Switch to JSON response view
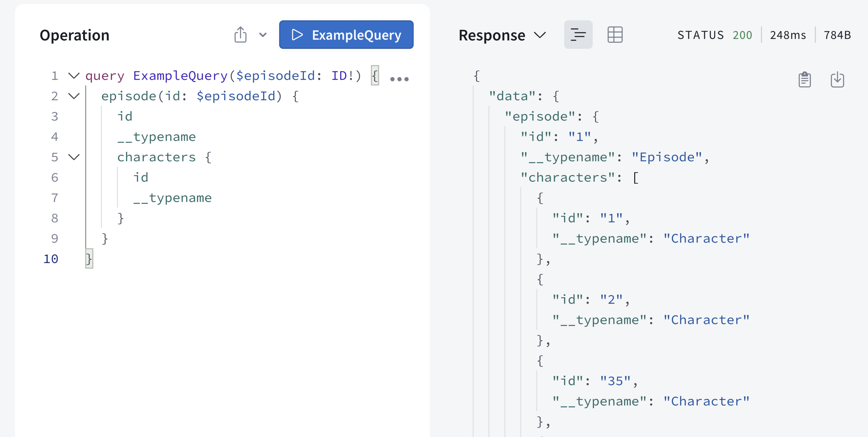Screen dimensions: 868x437 click(x=578, y=35)
